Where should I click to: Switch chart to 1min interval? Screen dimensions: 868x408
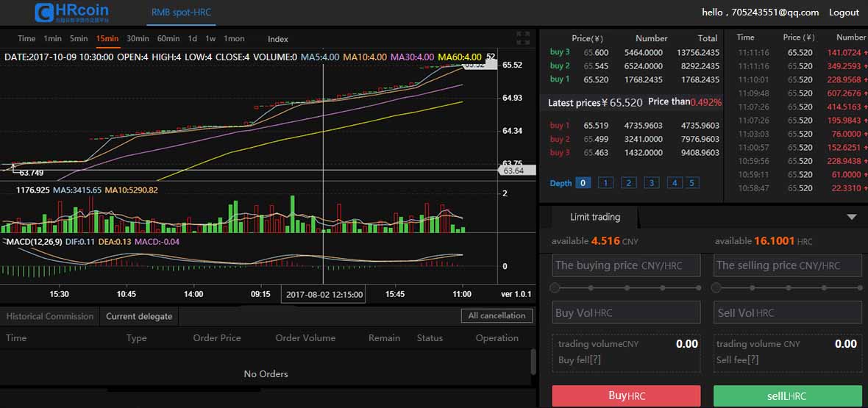[52, 39]
